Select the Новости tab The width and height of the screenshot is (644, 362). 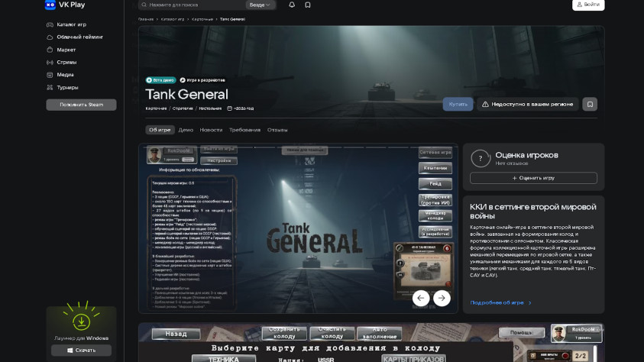click(x=211, y=130)
